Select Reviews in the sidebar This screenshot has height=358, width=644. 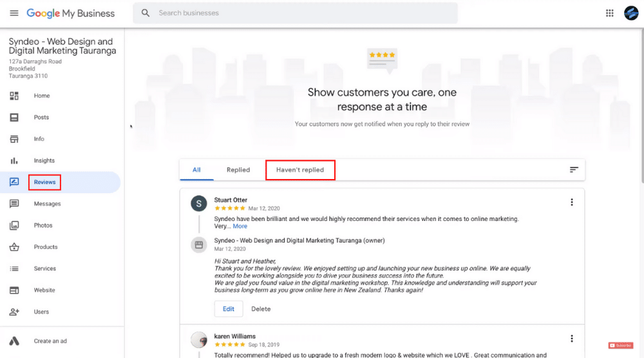click(x=45, y=182)
